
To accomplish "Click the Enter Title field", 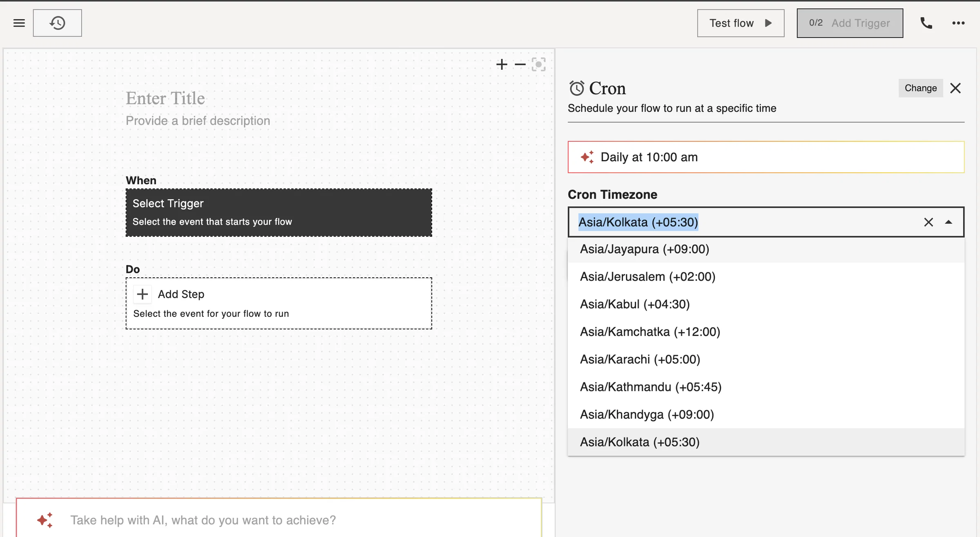I will point(165,98).
